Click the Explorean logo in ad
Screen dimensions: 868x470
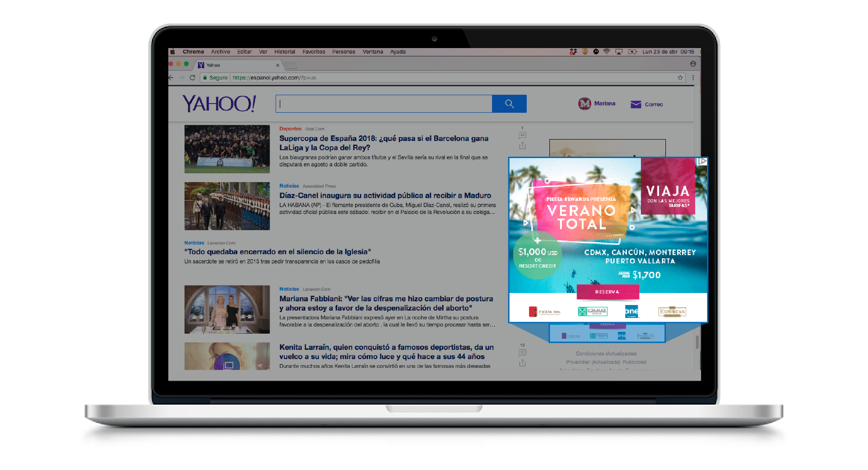(x=672, y=311)
